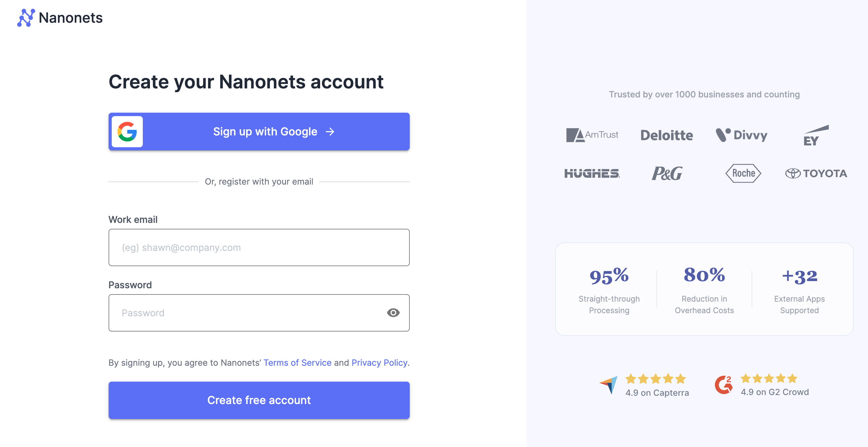Toggle password visibility eye icon

(x=393, y=313)
